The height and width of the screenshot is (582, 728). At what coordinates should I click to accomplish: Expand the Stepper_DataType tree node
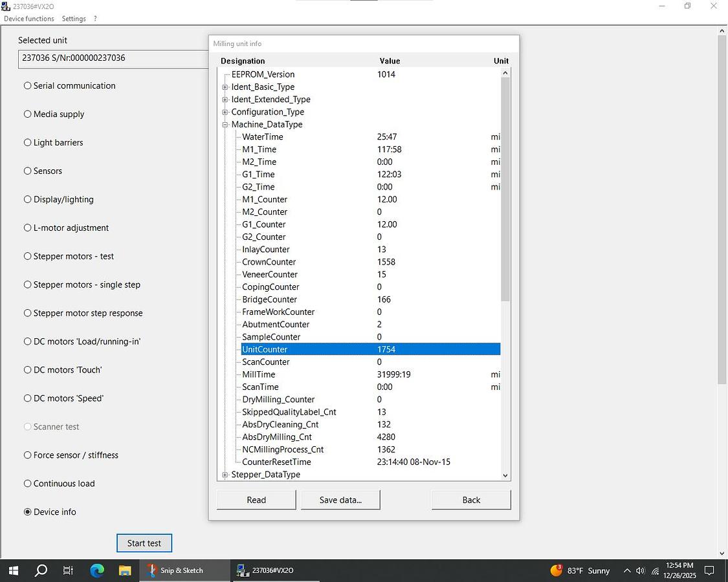click(x=225, y=475)
